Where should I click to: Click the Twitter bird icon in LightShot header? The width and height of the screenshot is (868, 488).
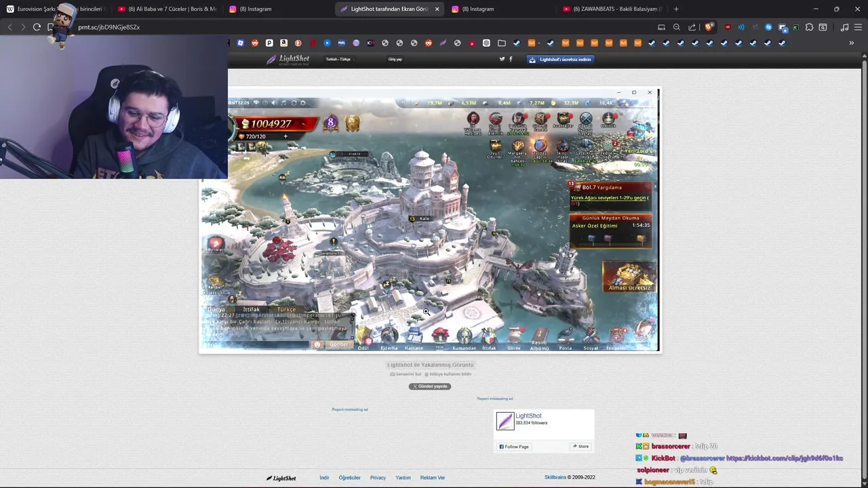[x=502, y=59]
